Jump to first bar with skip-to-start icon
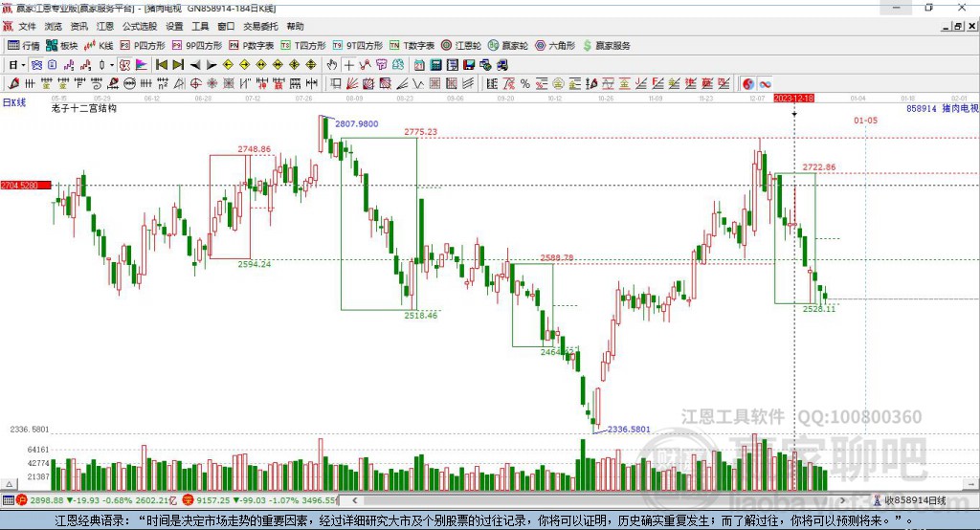 pyautogui.click(x=161, y=65)
